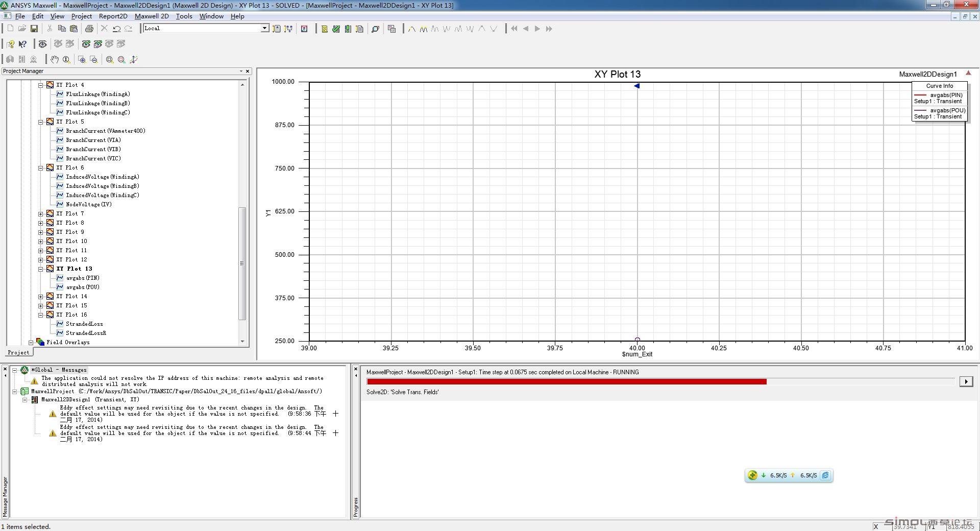This screenshot has height=531, width=980.
Task: Open the Tools menu
Action: pos(184,16)
